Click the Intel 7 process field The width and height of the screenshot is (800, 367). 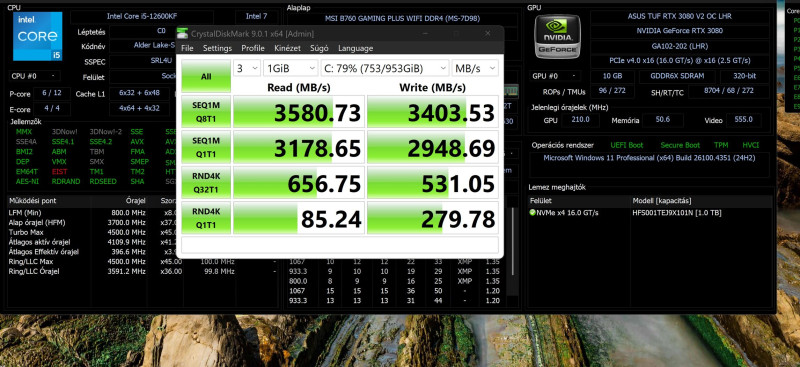(x=256, y=16)
